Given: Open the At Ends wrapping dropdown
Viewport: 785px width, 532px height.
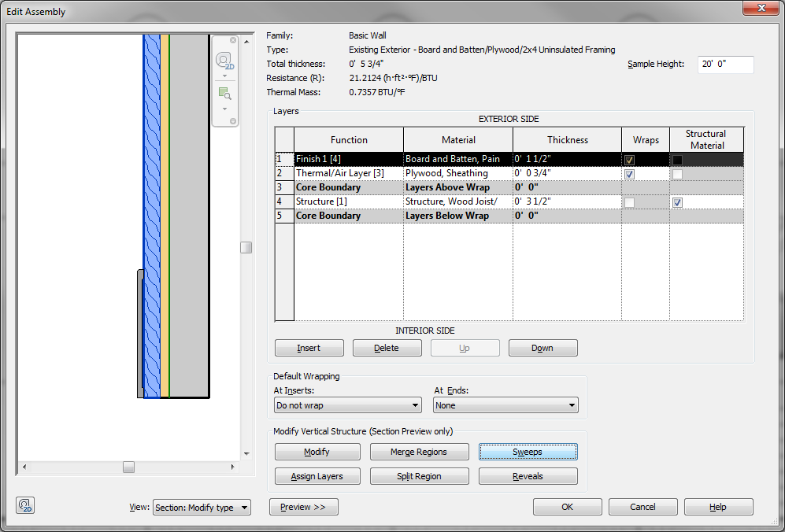Looking at the screenshot, I should tap(505, 405).
